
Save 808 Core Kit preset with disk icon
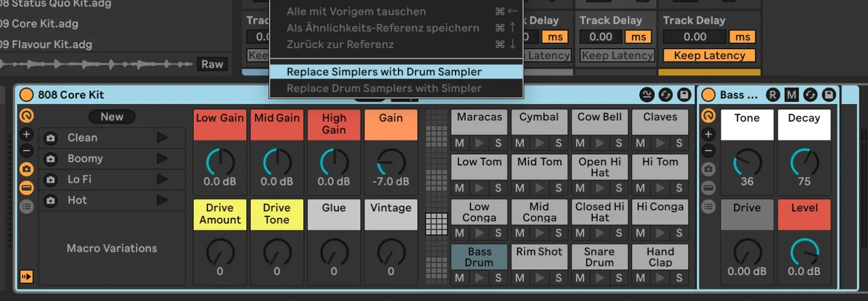coord(683,95)
